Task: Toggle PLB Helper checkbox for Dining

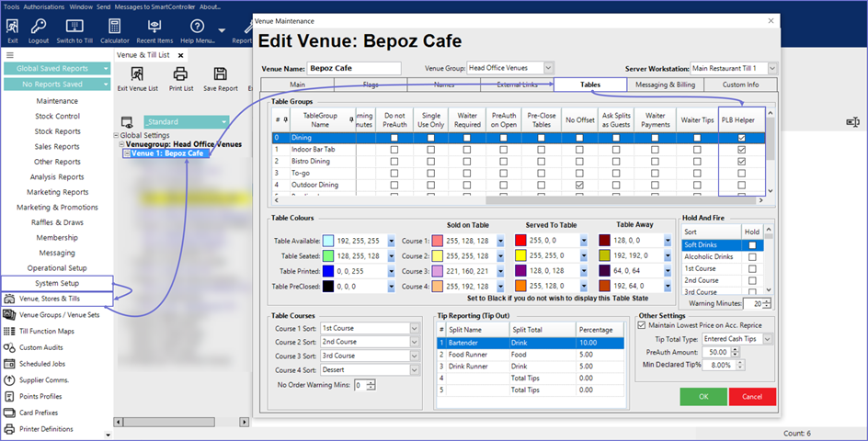Action: [x=741, y=137]
